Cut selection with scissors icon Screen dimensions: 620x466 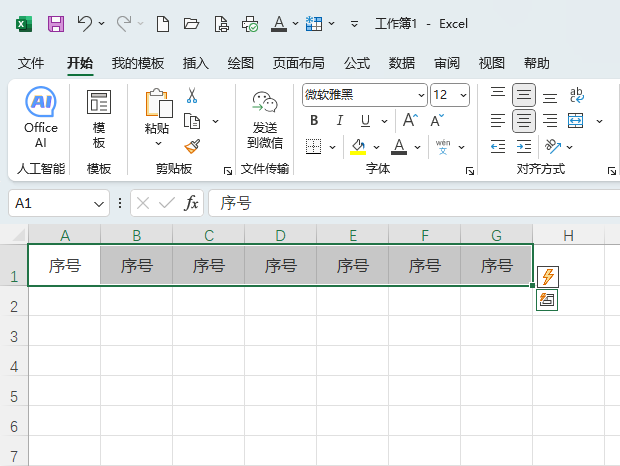click(x=192, y=96)
